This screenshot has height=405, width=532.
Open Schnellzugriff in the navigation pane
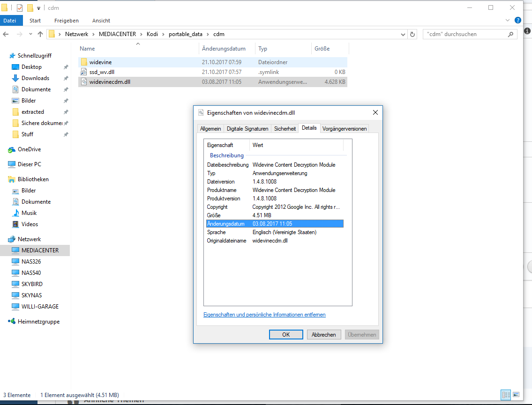click(34, 56)
